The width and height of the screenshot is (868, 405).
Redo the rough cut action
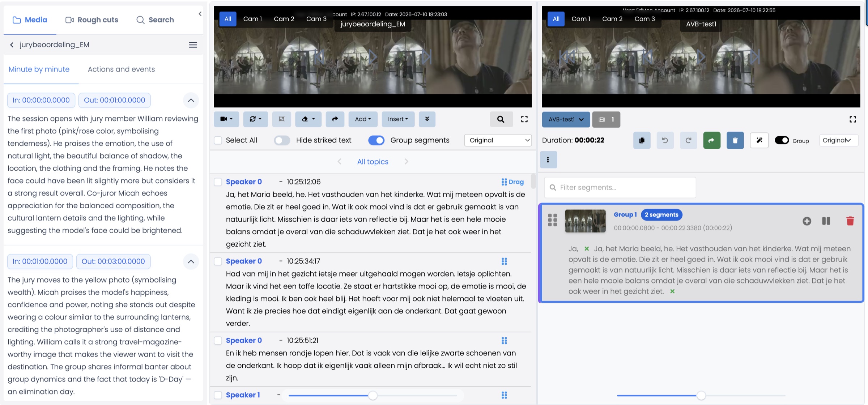coord(689,140)
